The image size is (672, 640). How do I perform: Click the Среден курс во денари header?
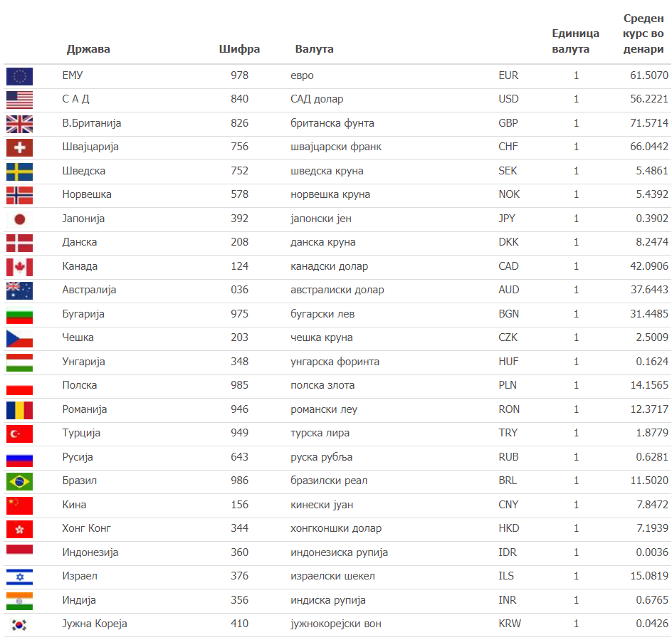644,33
